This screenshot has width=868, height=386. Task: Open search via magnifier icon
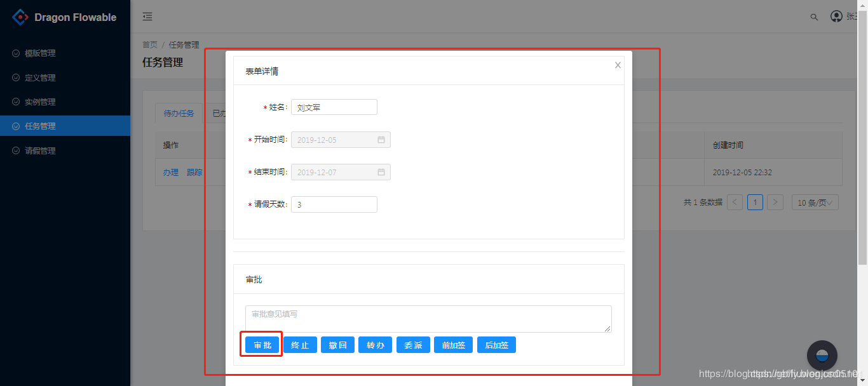pyautogui.click(x=814, y=17)
